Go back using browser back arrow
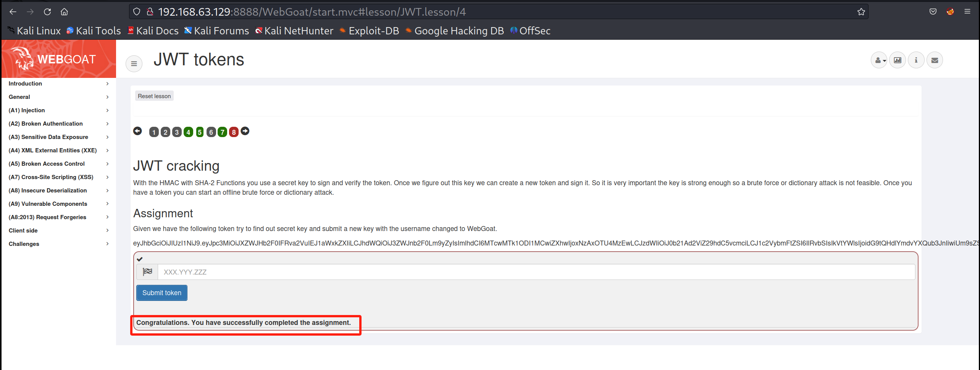Image resolution: width=980 pixels, height=370 pixels. [x=13, y=12]
